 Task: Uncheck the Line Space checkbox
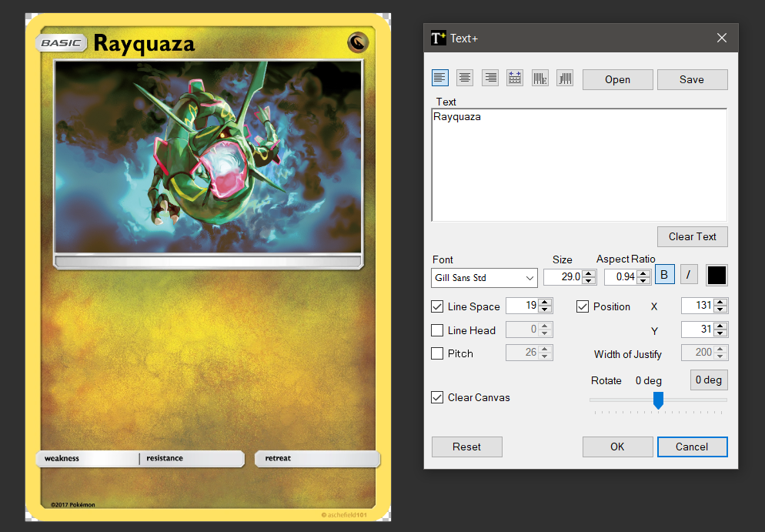pyautogui.click(x=437, y=306)
